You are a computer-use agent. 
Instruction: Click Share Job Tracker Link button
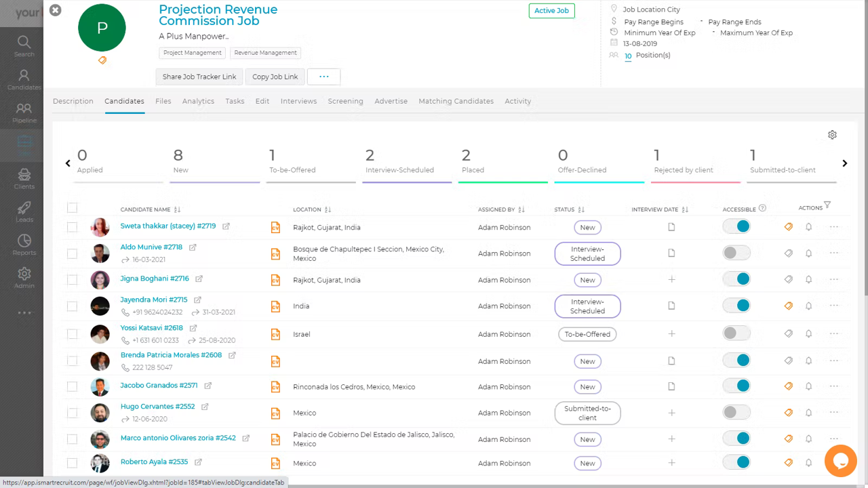coord(199,77)
